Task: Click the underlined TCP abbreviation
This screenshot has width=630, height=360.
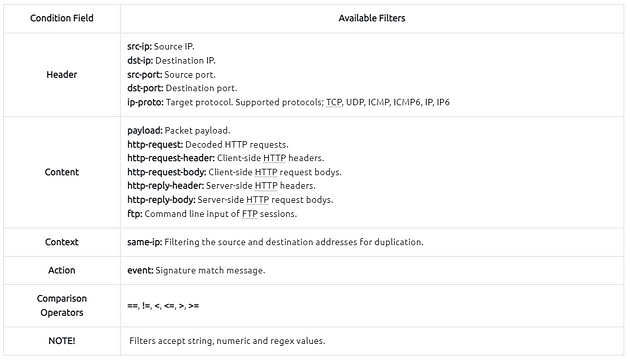Action: click(x=333, y=102)
